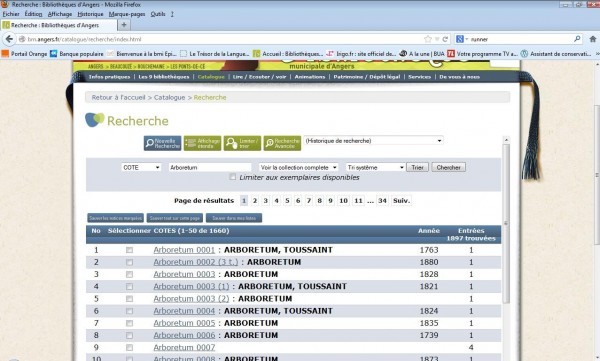Open Services nav item
The height and width of the screenshot is (361, 600).
pyautogui.click(x=419, y=77)
